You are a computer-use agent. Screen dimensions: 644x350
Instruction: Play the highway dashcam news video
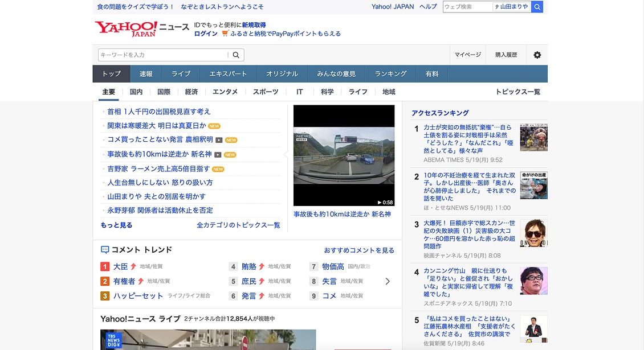[344, 155]
